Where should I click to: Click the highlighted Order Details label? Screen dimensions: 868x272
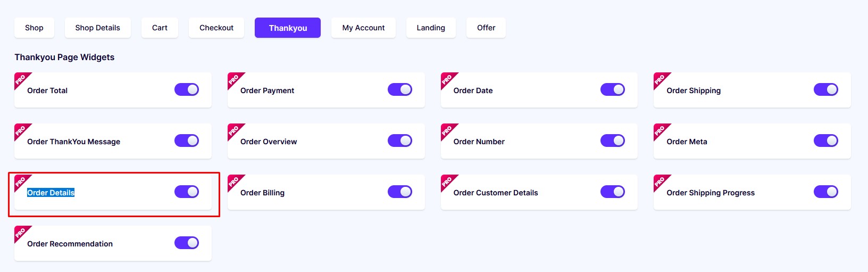[51, 193]
